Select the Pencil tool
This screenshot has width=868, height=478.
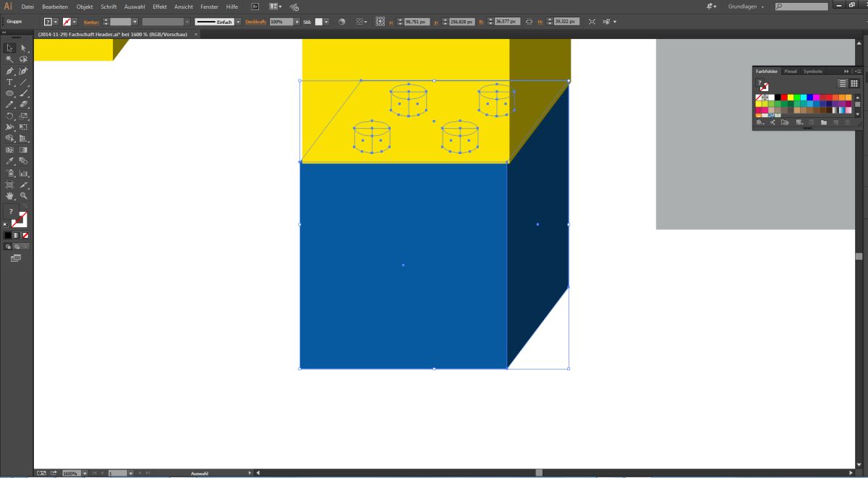[x=9, y=105]
